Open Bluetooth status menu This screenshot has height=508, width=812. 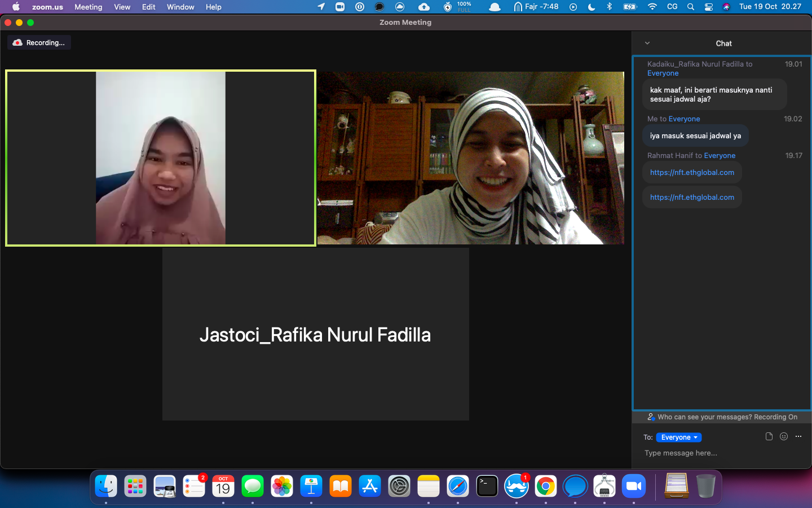(x=609, y=7)
